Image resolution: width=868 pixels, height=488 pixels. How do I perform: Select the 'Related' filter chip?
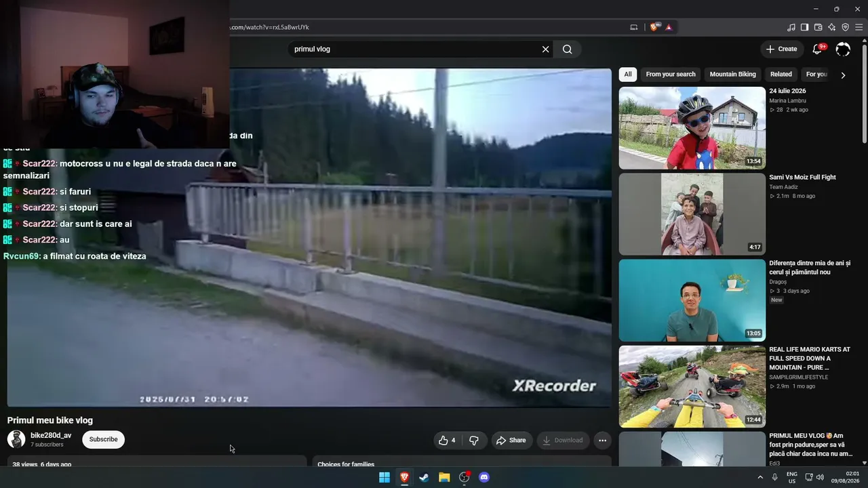[781, 75]
